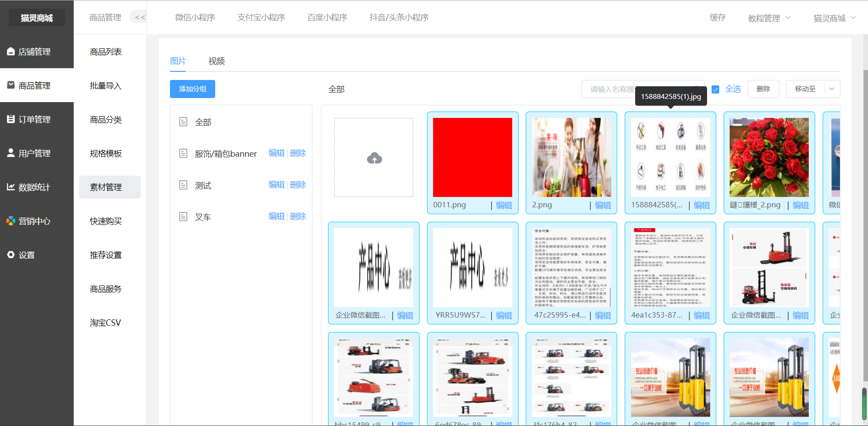Select the 47c25995-e4 text document thumbnail
Viewport: 868px width, 426px height.
coord(571,267)
